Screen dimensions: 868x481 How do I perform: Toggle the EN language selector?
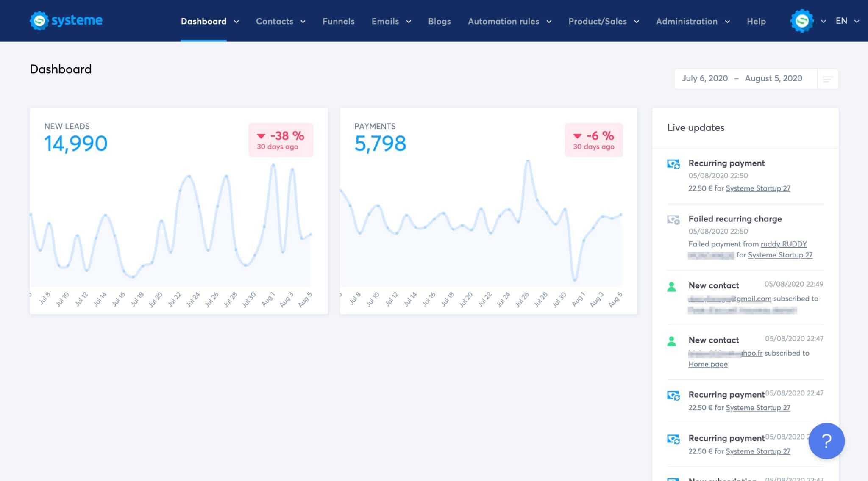847,21
